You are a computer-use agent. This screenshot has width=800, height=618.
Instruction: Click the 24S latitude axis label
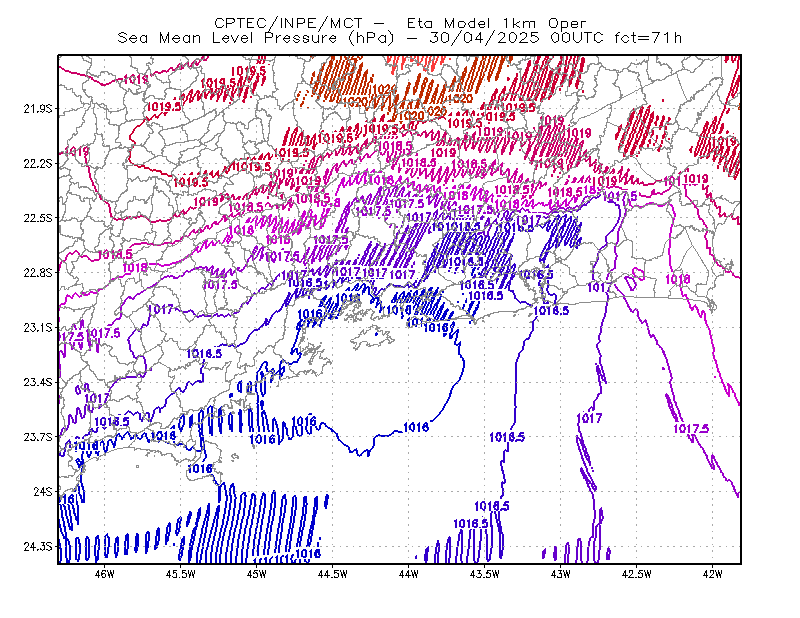coord(43,491)
